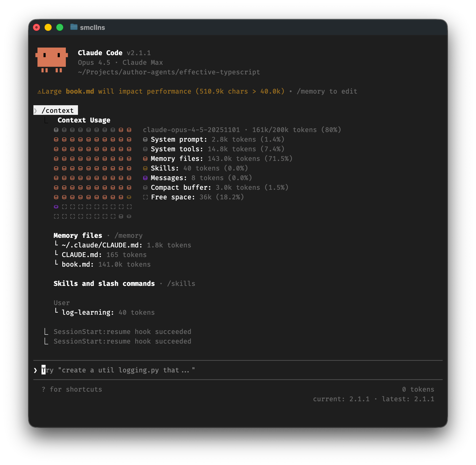Click the yellow Skills legend icon
476x465 pixels.
click(x=145, y=168)
